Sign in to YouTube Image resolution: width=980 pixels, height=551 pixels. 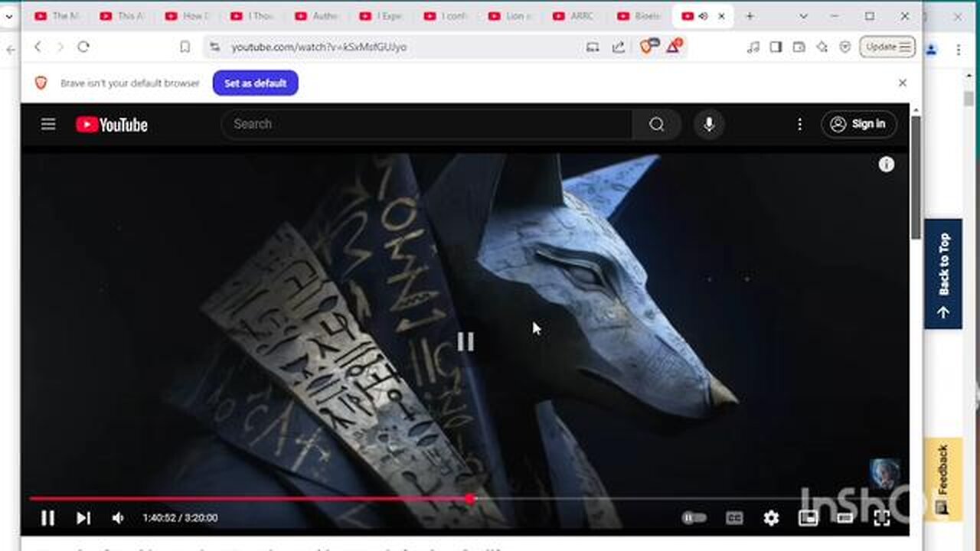(858, 124)
